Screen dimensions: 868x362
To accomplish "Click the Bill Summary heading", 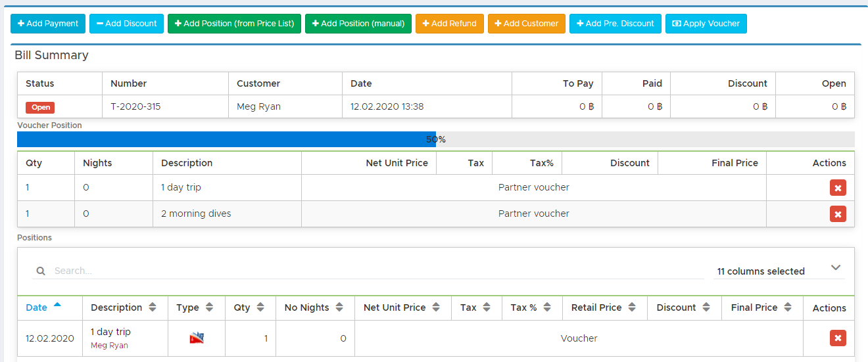I will [x=52, y=55].
